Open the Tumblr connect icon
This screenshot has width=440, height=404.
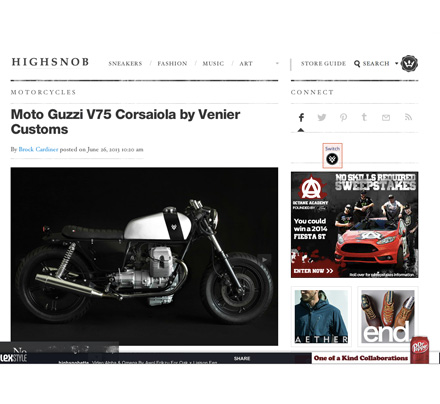click(x=364, y=117)
